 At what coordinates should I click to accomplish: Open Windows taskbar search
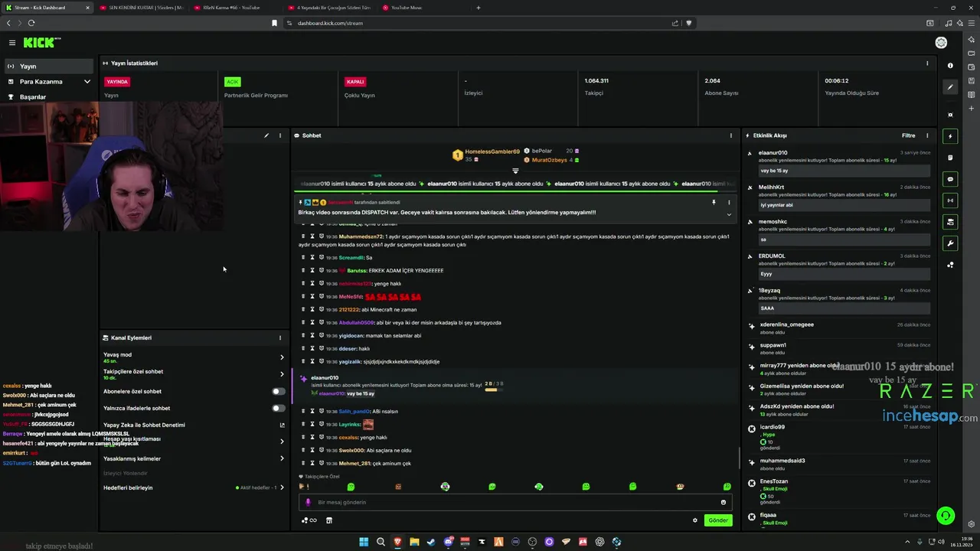(x=381, y=542)
